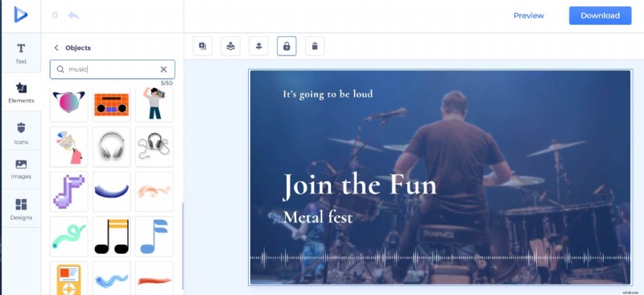Click the align center toolbar icon

pos(258,46)
